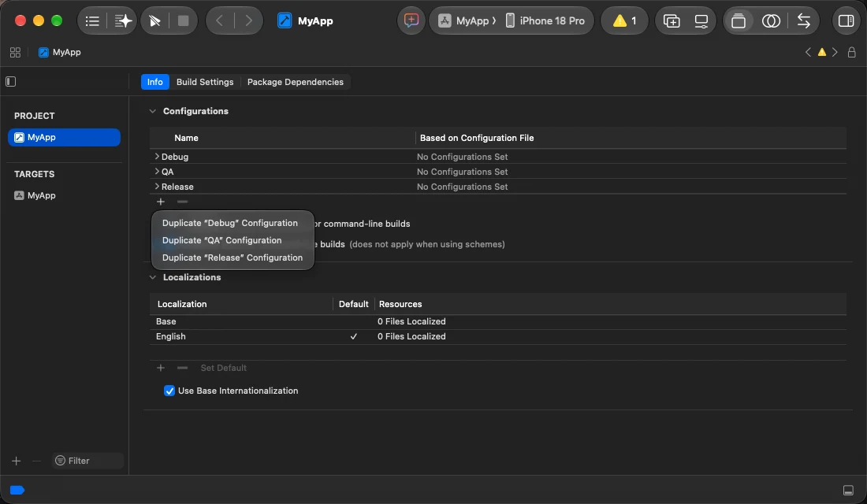
Task: Click No Configurations Set for Release
Action: (462, 187)
